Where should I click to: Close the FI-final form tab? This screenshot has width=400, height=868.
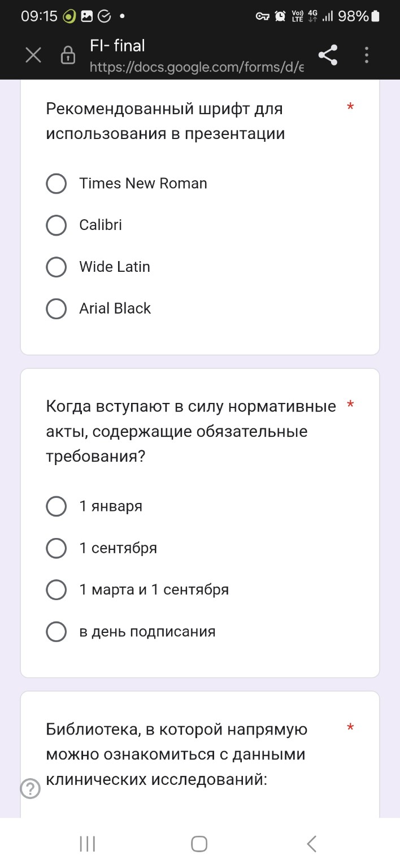[33, 55]
